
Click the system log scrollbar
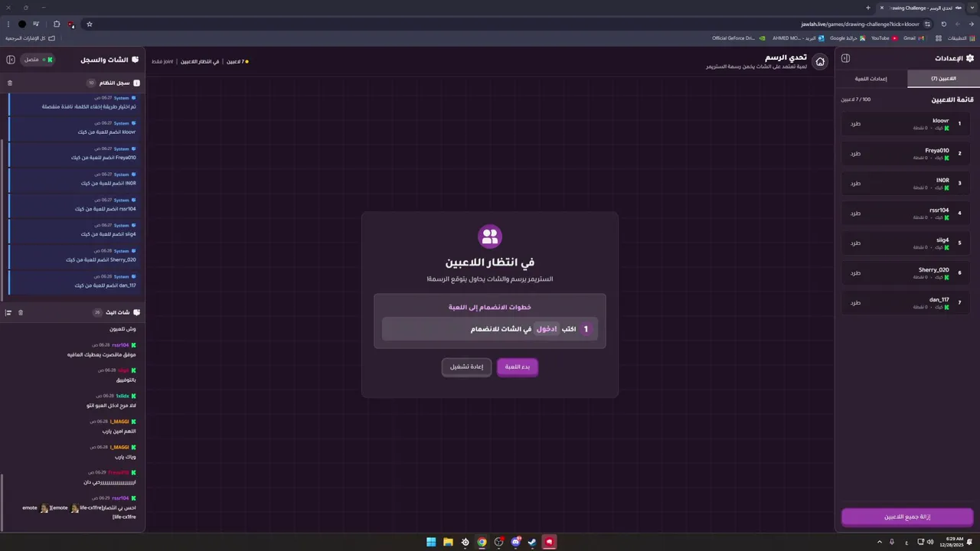(2, 219)
